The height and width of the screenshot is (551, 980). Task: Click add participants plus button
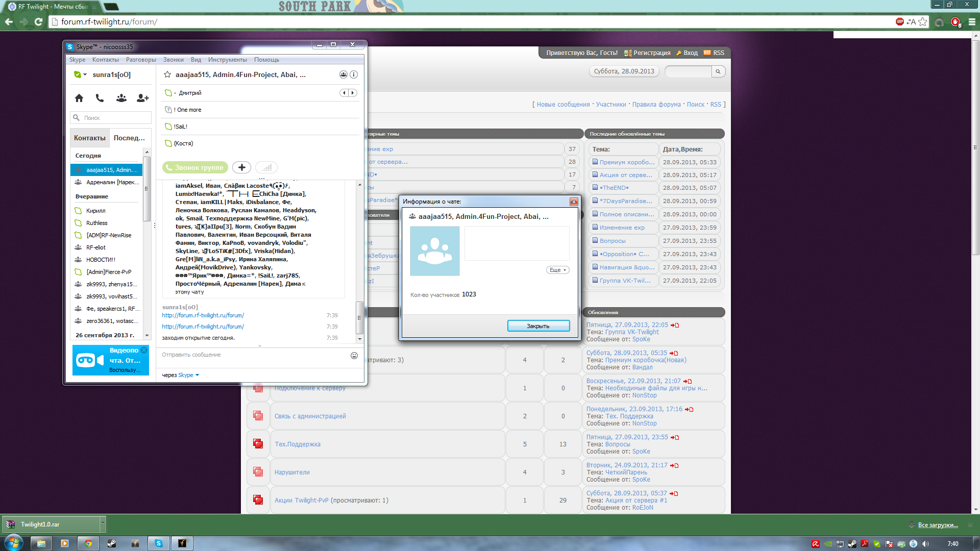tap(241, 167)
